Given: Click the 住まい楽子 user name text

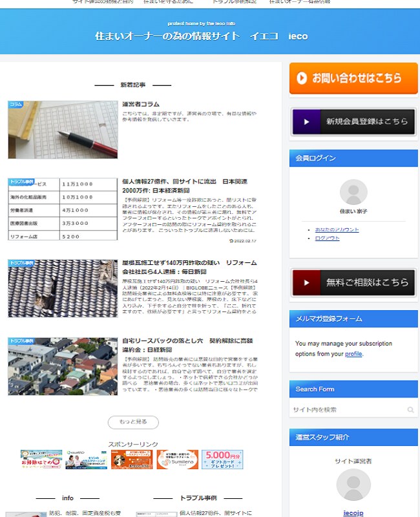Looking at the screenshot, I should pyautogui.click(x=353, y=211).
